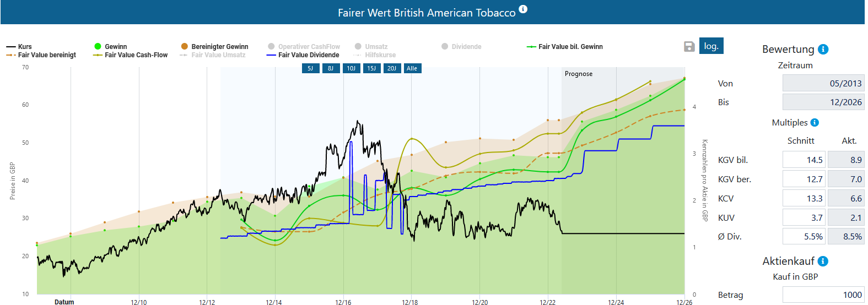Click the Datum axis label
The image size is (868, 305).
(64, 302)
